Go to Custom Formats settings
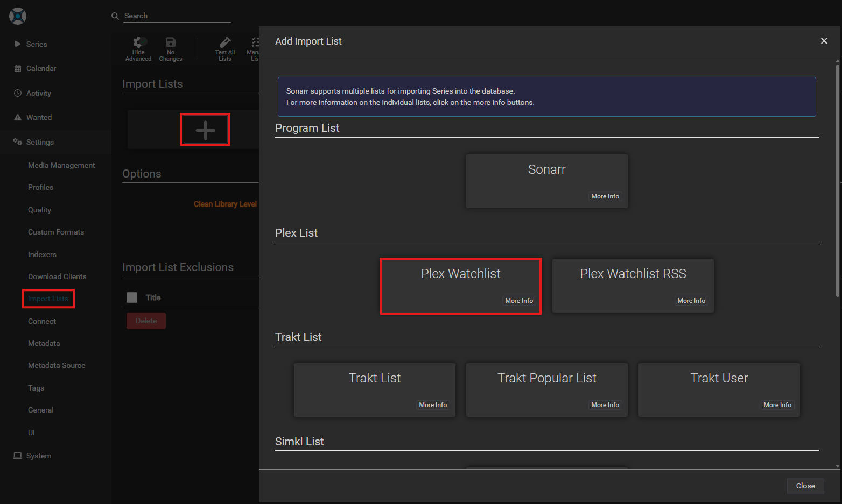Screen dimensions: 842x504 coord(56,232)
